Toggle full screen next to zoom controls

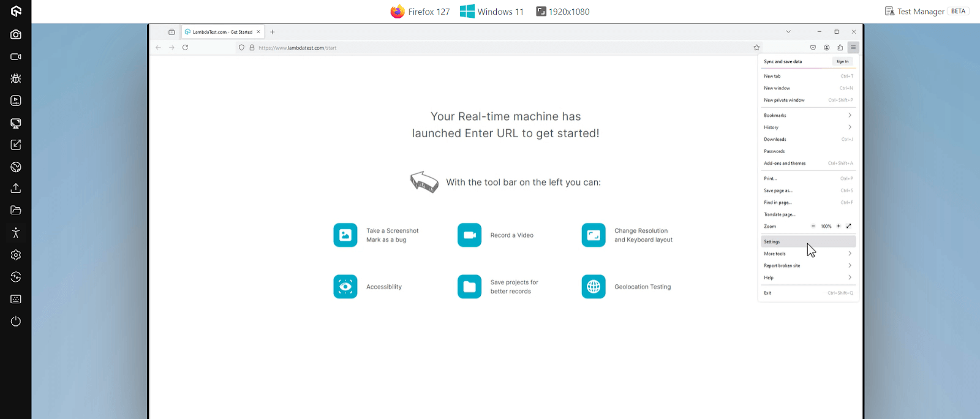tap(849, 226)
